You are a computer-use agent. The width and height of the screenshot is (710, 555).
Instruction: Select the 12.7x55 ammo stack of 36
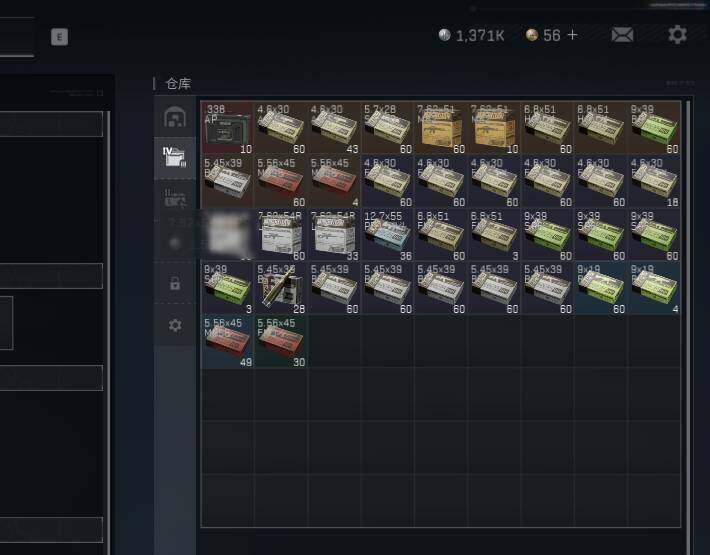pos(388,235)
